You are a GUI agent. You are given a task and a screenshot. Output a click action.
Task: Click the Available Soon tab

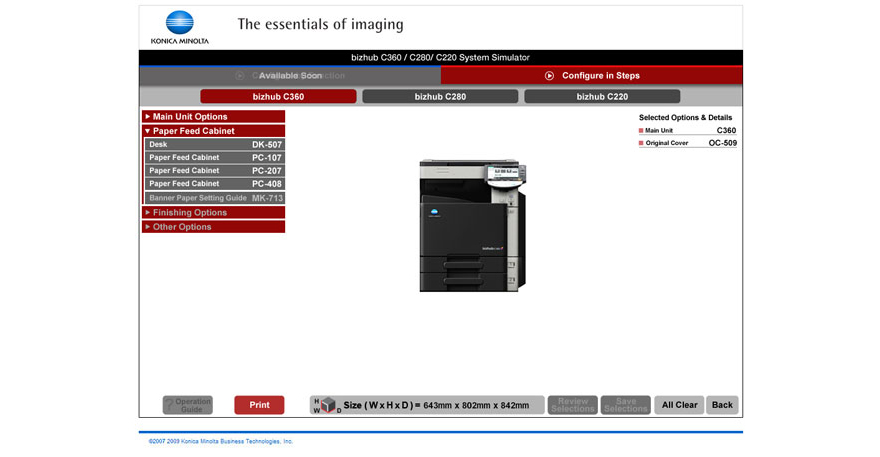290,76
